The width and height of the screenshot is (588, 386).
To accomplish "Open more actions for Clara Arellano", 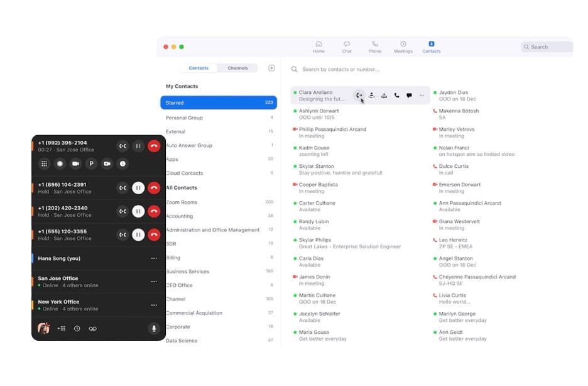I will [x=422, y=95].
